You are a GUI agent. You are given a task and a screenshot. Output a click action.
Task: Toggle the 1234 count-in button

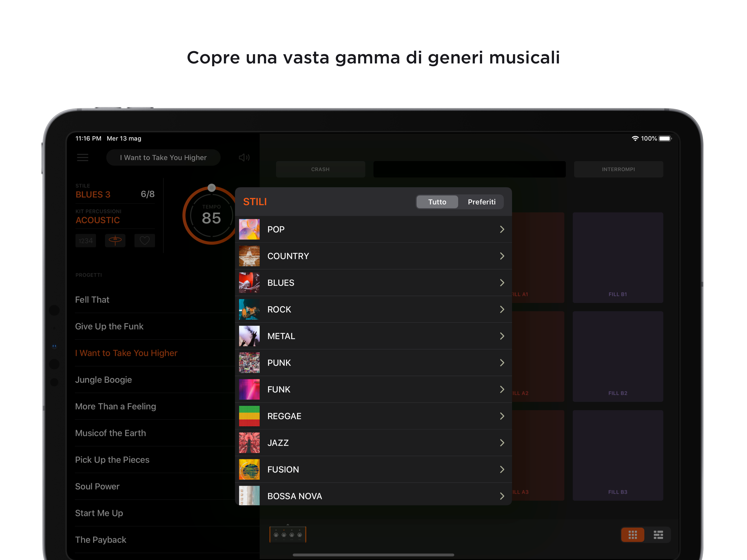(x=85, y=241)
